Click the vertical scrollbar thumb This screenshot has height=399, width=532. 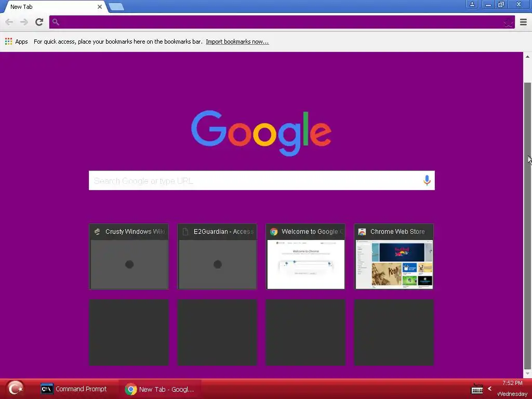527,225
